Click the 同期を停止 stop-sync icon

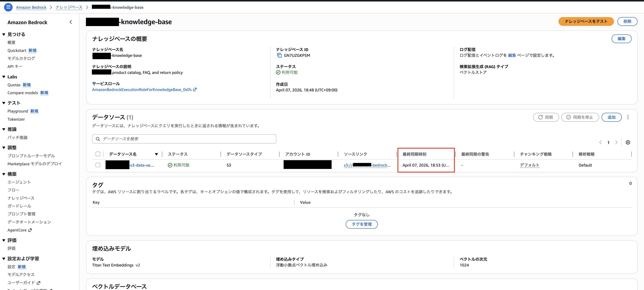pyautogui.click(x=569, y=117)
